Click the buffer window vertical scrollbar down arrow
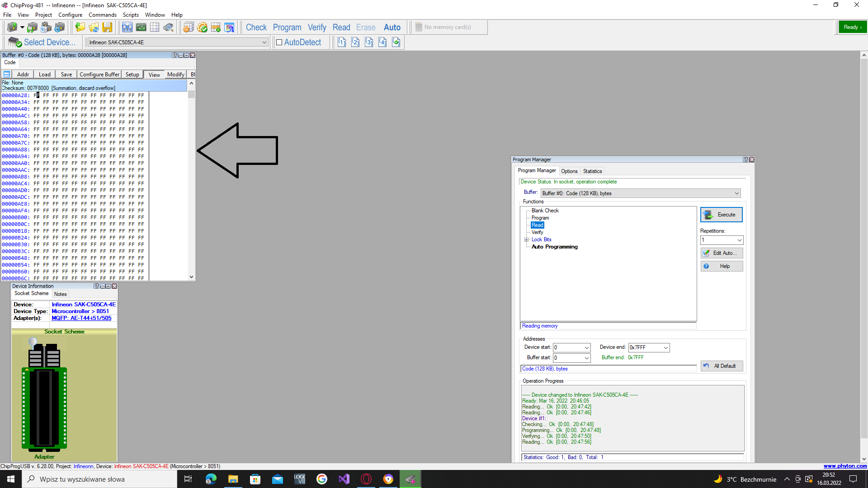The width and height of the screenshot is (868, 488). 191,277
